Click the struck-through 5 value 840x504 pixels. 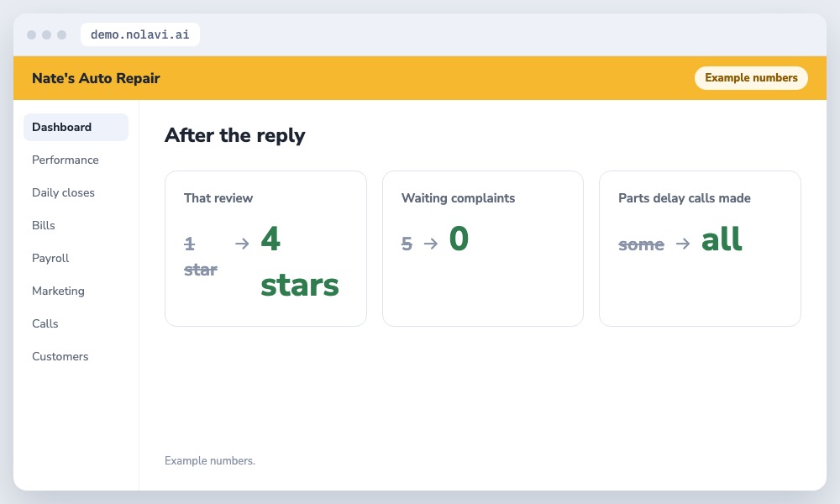pyautogui.click(x=407, y=244)
